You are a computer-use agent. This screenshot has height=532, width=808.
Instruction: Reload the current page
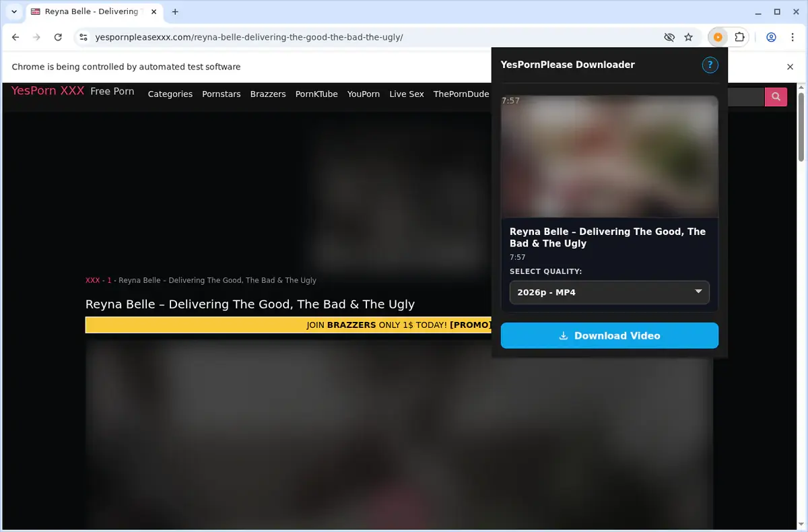click(58, 37)
